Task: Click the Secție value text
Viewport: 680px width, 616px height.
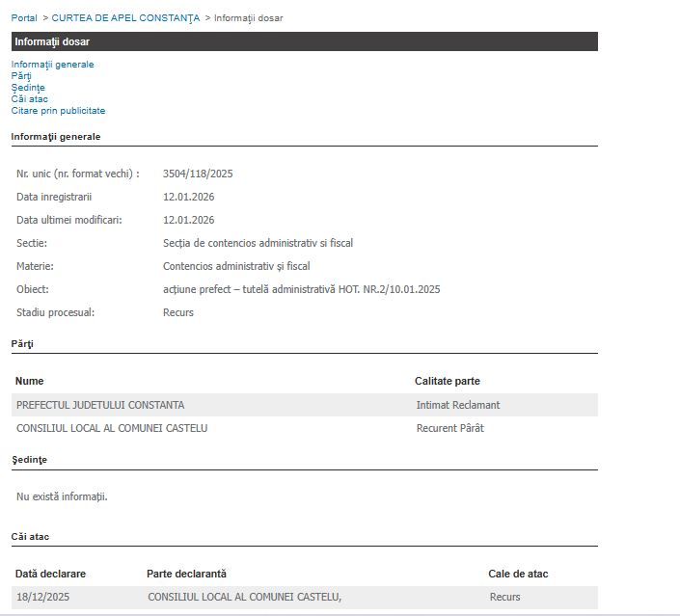Action: click(258, 243)
